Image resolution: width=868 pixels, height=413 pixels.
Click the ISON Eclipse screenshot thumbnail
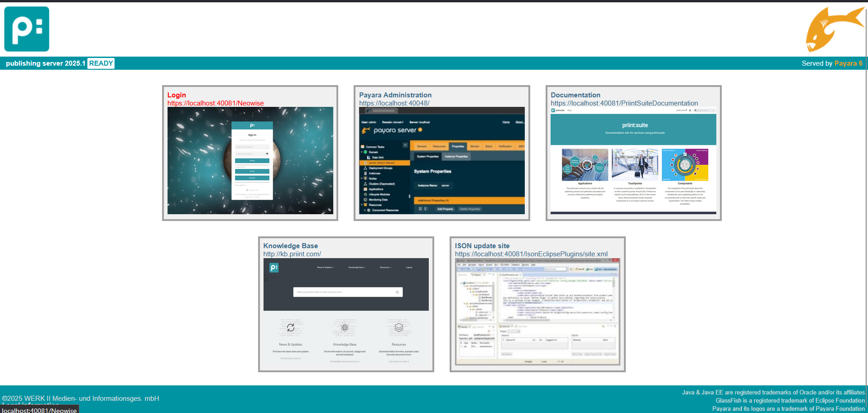[537, 312]
